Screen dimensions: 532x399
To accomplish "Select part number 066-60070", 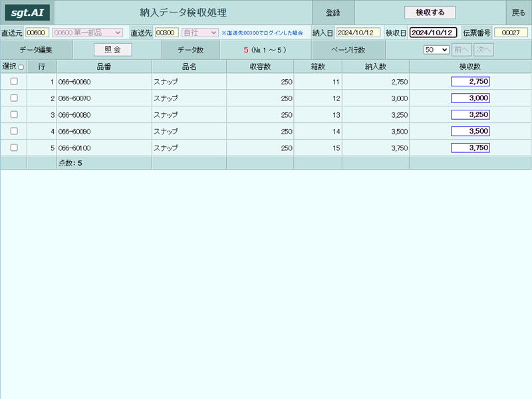I will tap(74, 98).
